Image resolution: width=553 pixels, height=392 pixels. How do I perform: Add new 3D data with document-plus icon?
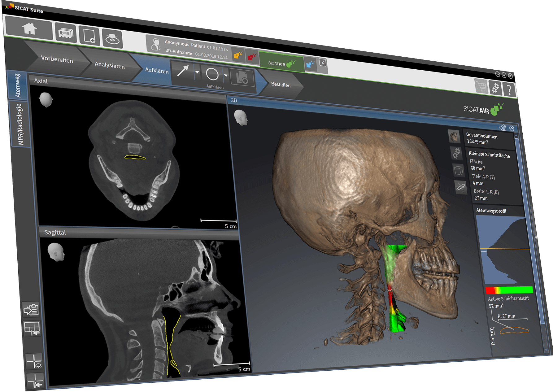tap(89, 36)
